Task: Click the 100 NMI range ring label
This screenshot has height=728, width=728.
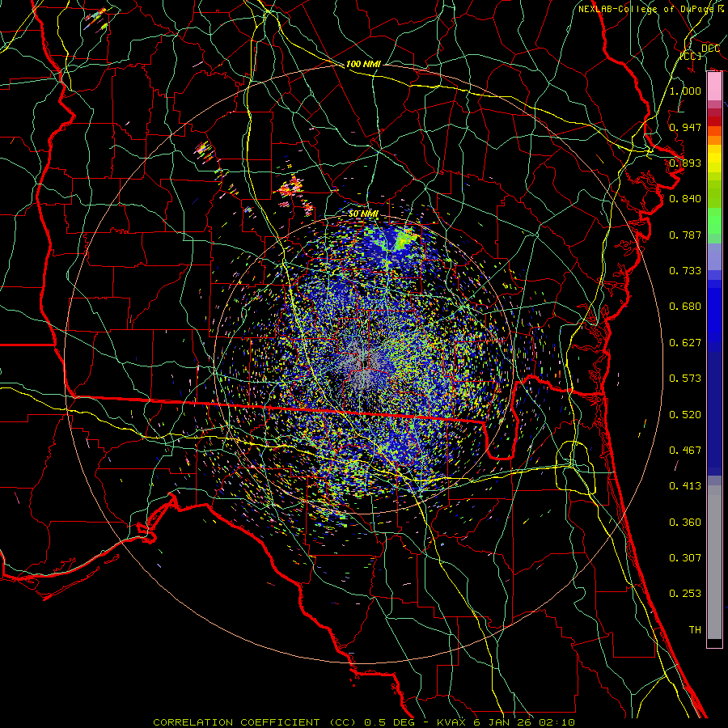Action: pos(363,64)
